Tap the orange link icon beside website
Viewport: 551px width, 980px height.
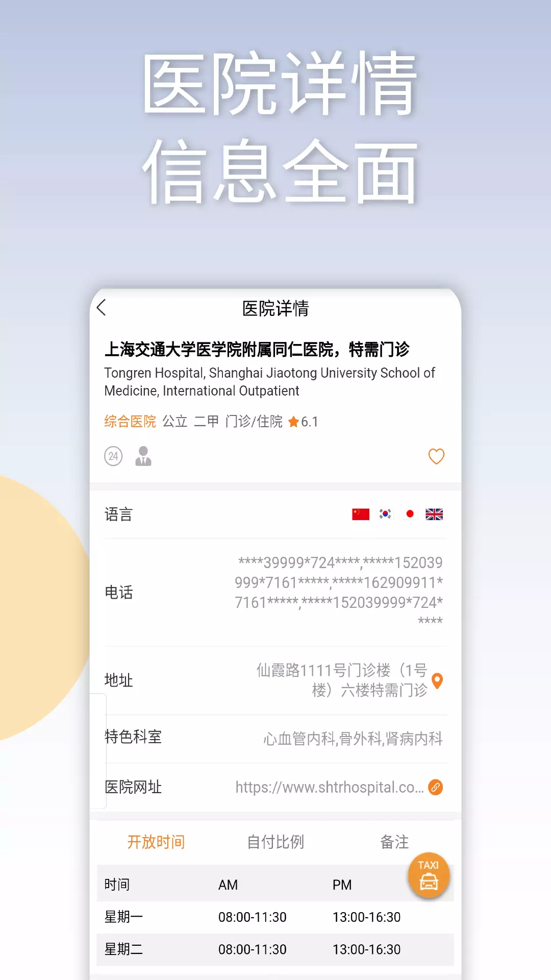(x=435, y=787)
